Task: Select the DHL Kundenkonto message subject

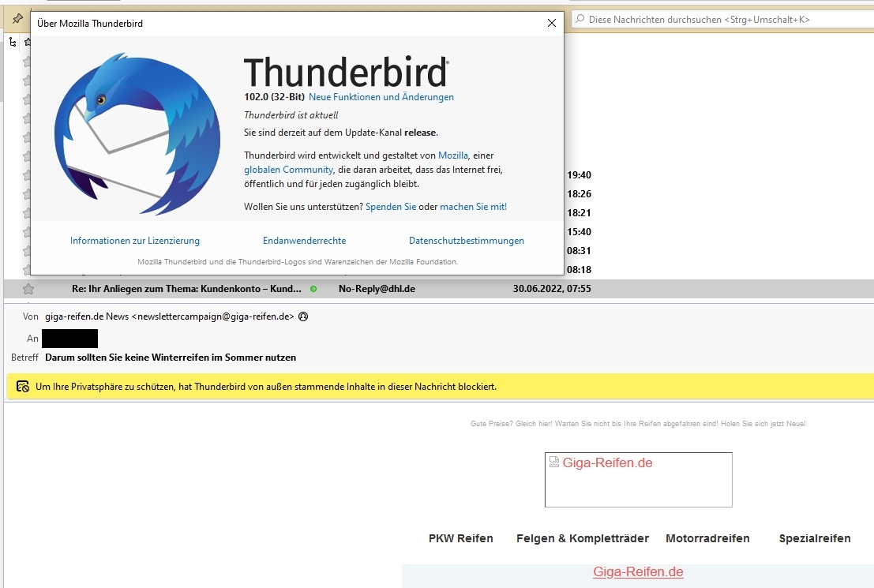Action: point(187,289)
